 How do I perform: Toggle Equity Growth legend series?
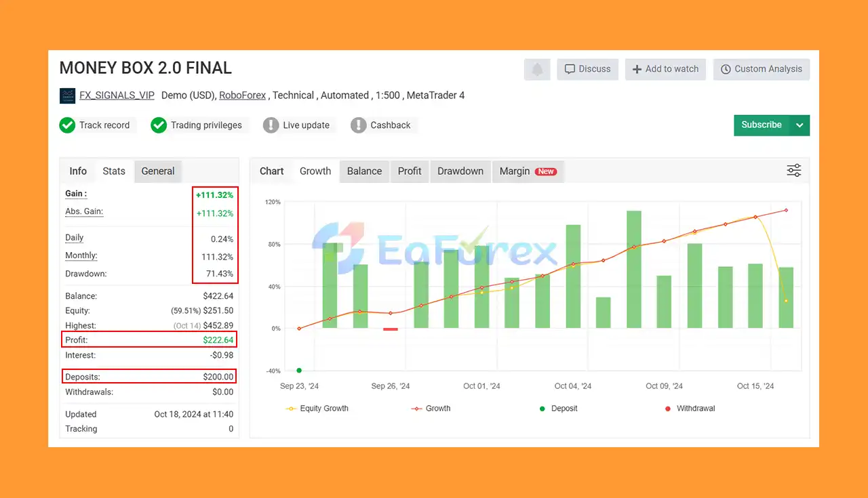(x=317, y=409)
